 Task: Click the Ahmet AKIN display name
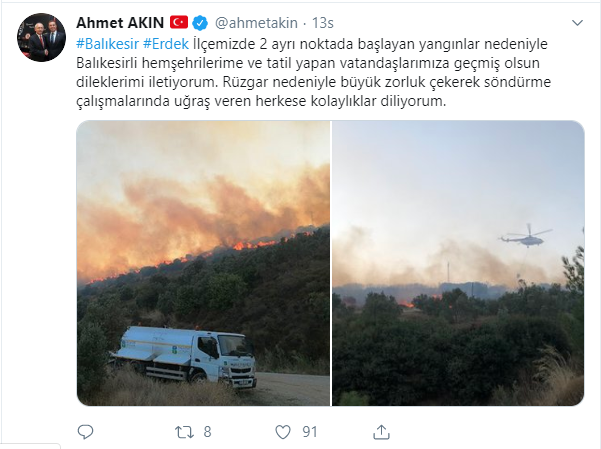tap(120, 23)
